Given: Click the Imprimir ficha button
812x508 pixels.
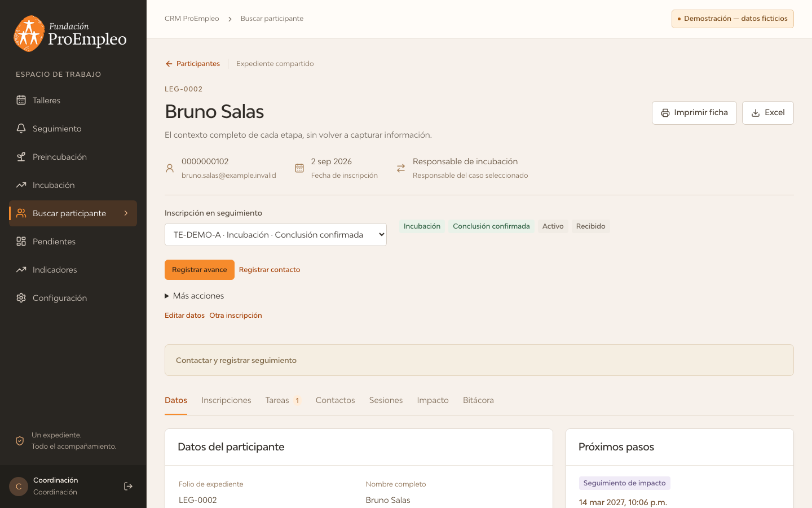Looking at the screenshot, I should pos(694,113).
